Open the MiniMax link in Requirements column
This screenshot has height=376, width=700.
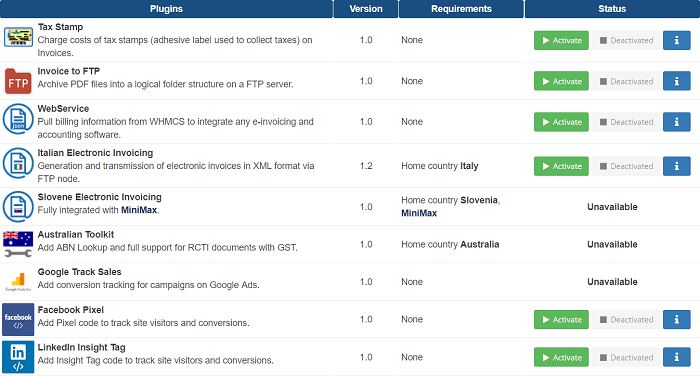point(419,213)
